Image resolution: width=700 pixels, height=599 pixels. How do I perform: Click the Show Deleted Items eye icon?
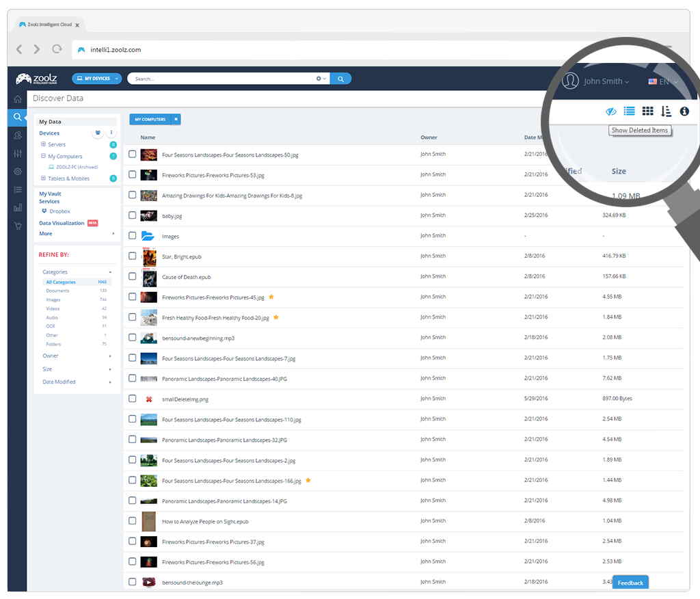coord(611,111)
